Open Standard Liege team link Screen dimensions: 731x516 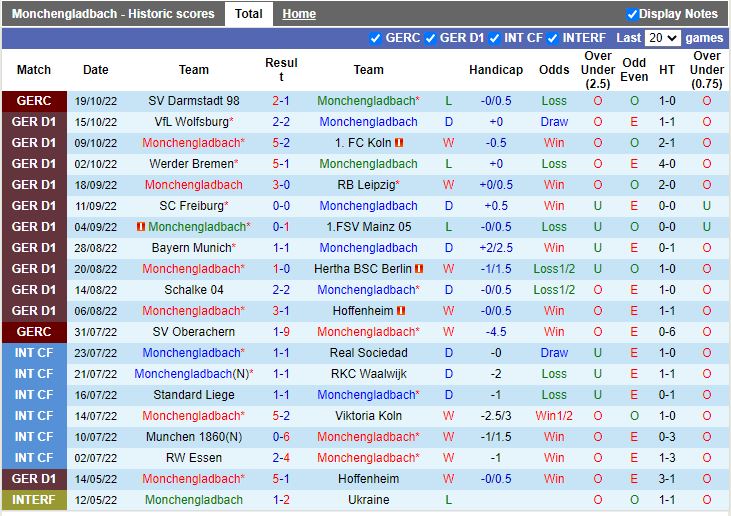pos(193,394)
